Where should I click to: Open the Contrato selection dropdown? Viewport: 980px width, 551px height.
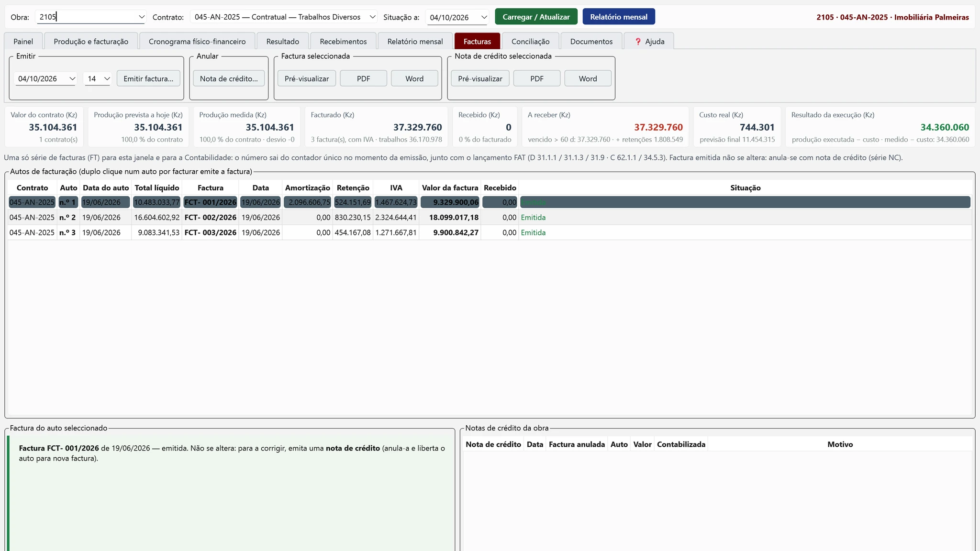(284, 17)
